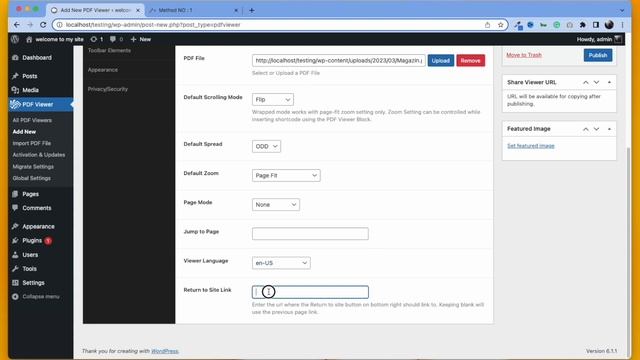Open Media menu in sidebar
The width and height of the screenshot is (640, 360).
30,90
